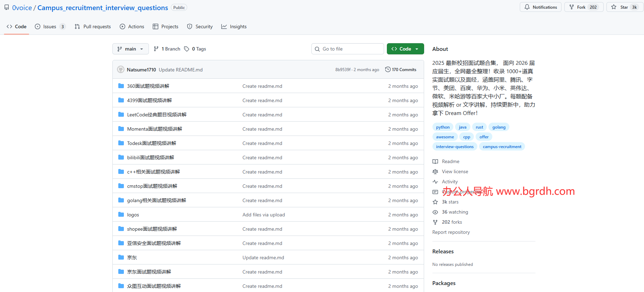Click the folder icon for logos
Screen dimensions: 644x292
pyautogui.click(x=121, y=215)
